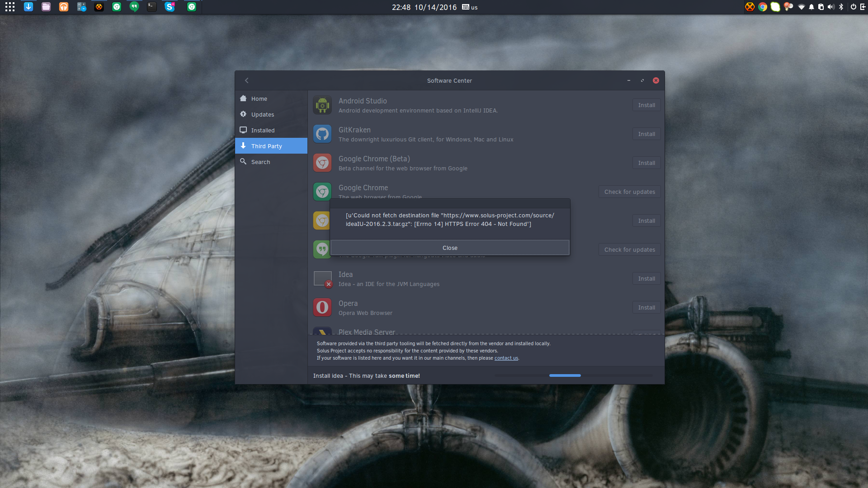Click the Android Studio app icon
Viewport: 868px width, 488px height.
click(x=322, y=105)
